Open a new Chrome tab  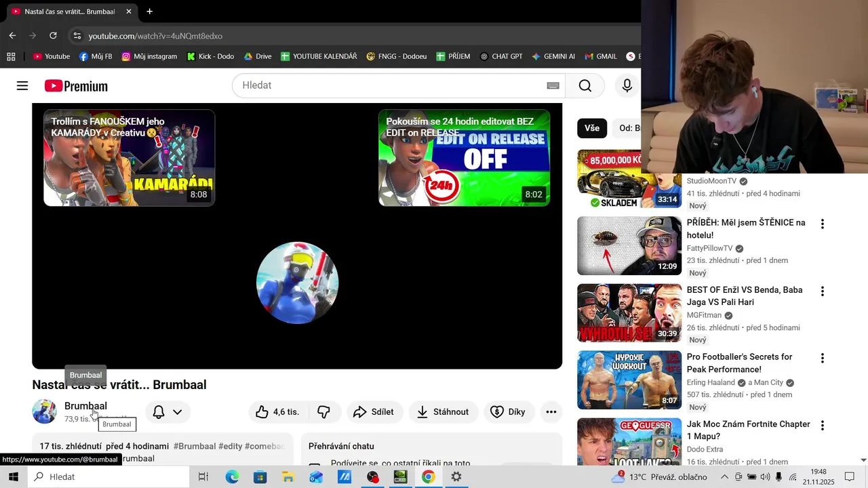149,12
